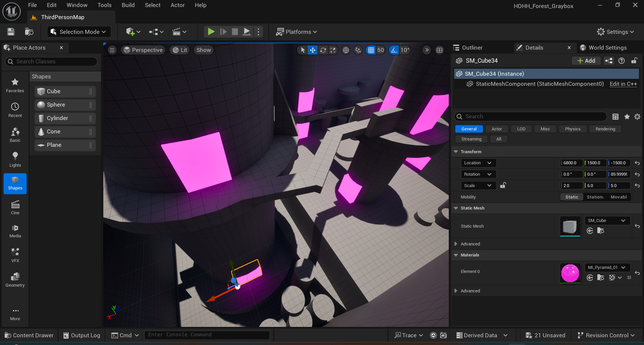Toggle the Scale lock ratio icon
This screenshot has height=345, width=644.
pos(503,185)
